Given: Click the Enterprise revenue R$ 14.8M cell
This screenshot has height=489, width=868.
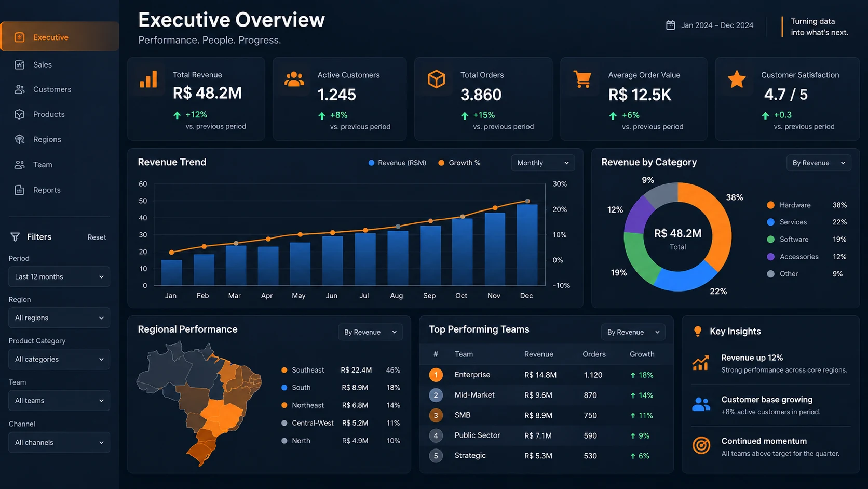Looking at the screenshot, I should pyautogui.click(x=540, y=375).
